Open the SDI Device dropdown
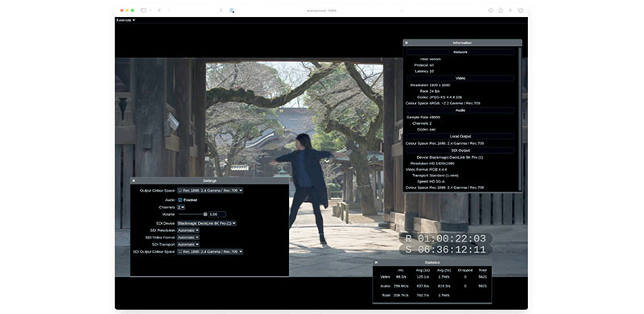 pyautogui.click(x=207, y=223)
